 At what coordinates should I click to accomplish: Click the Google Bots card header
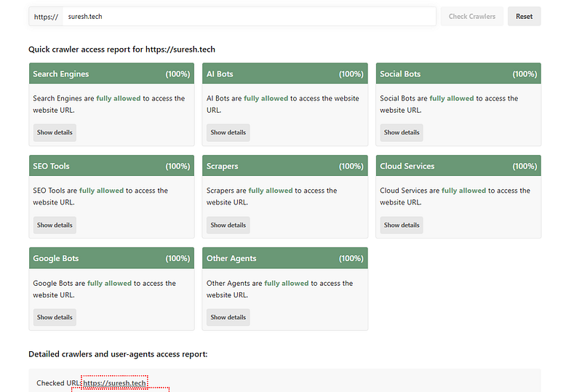tap(111, 258)
